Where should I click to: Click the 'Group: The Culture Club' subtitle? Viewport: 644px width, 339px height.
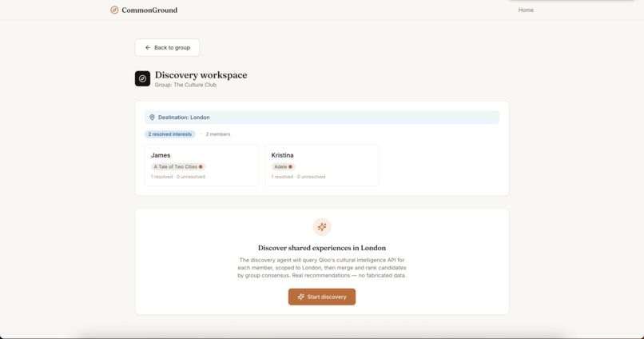(185, 85)
